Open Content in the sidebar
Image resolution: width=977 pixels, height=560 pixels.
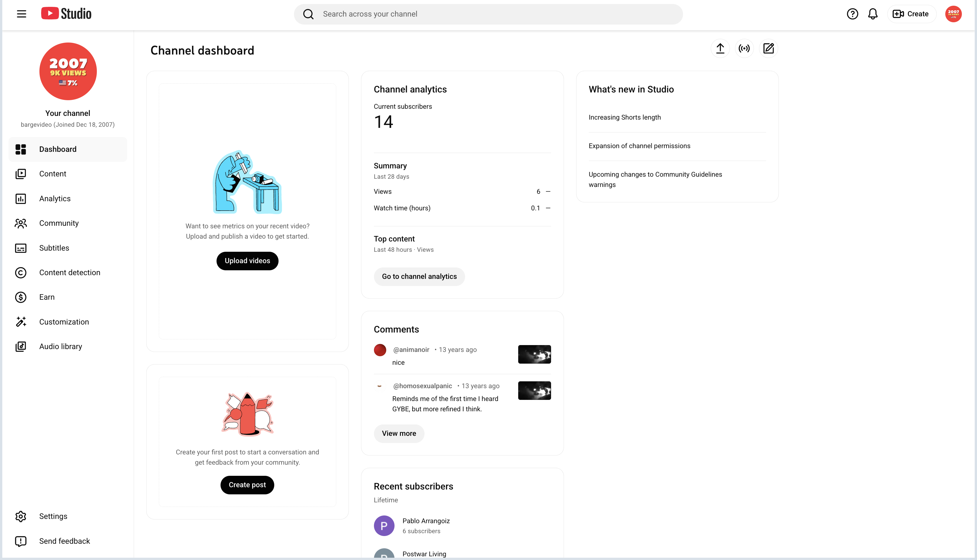pos(68,174)
